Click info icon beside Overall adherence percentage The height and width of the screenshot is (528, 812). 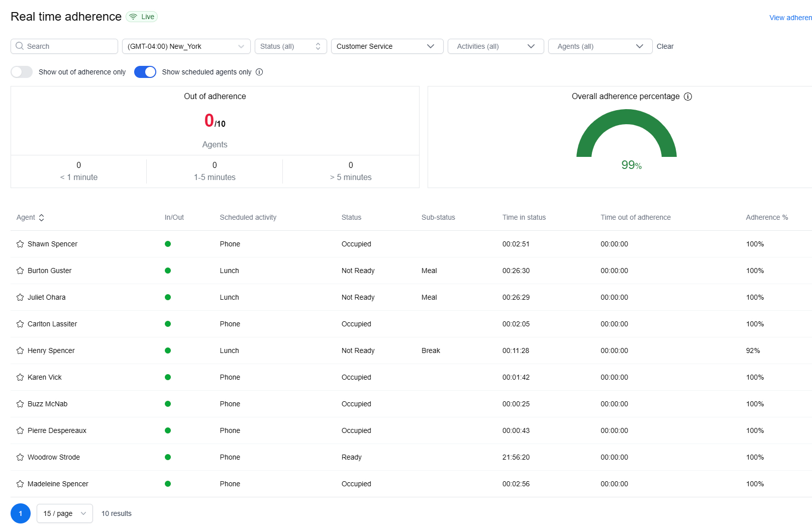point(688,97)
